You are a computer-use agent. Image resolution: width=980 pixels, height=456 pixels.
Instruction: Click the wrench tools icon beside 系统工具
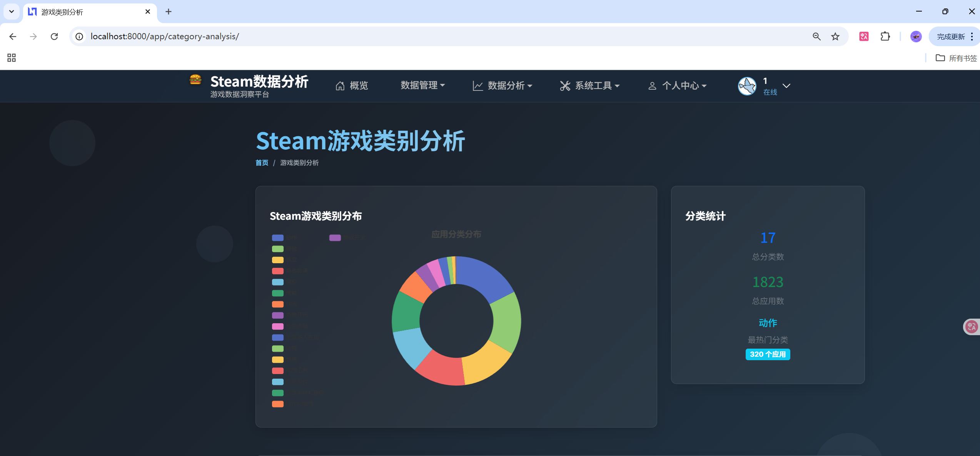click(x=565, y=86)
